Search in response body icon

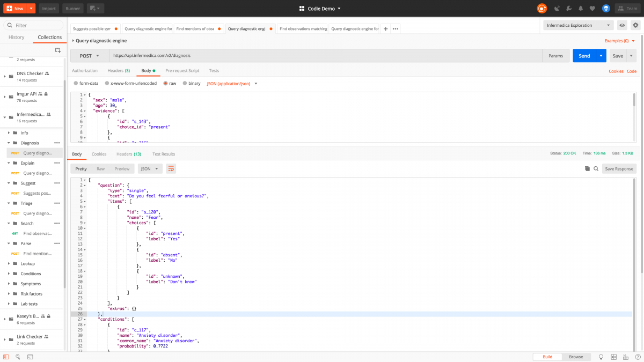tap(596, 168)
